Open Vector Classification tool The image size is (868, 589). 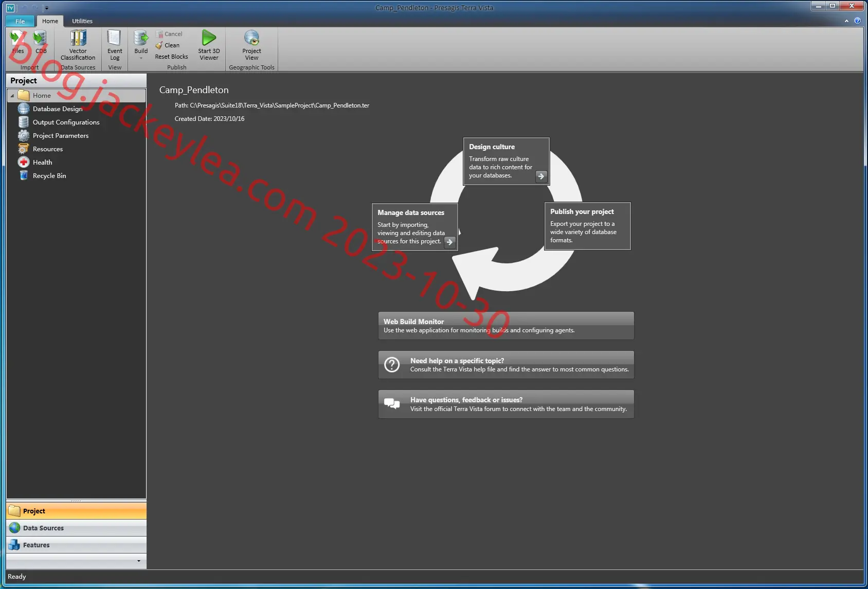[78, 45]
